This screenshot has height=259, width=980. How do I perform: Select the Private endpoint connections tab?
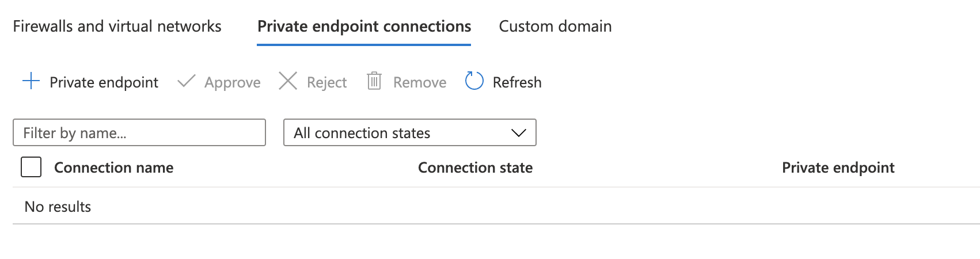point(364,26)
